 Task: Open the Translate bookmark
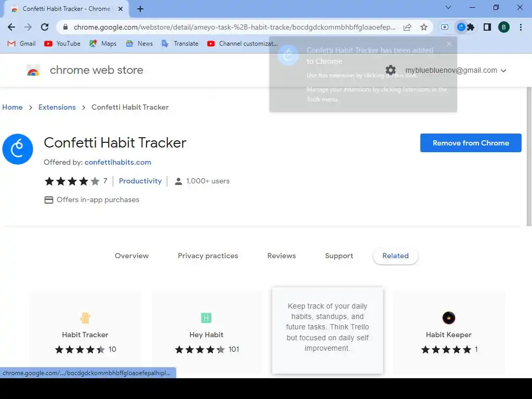pyautogui.click(x=180, y=44)
